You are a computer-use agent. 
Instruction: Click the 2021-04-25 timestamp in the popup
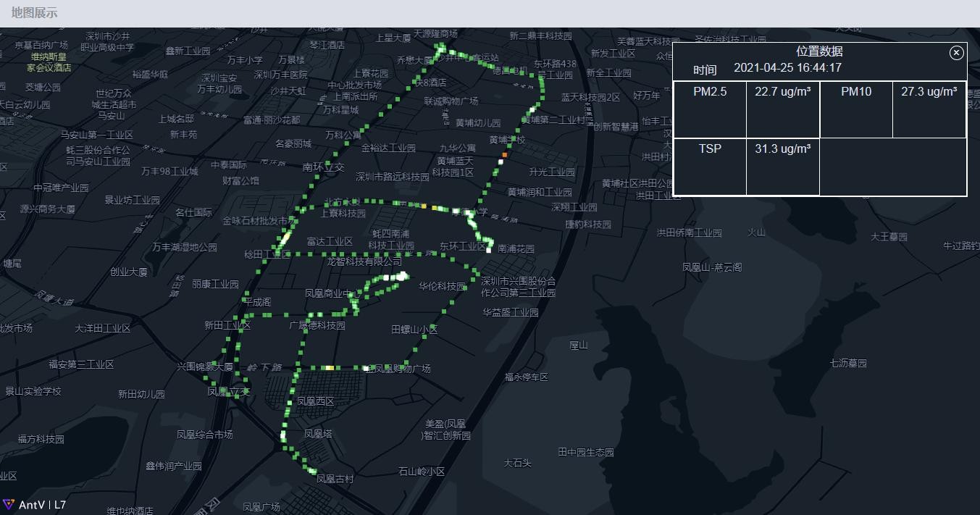[786, 67]
